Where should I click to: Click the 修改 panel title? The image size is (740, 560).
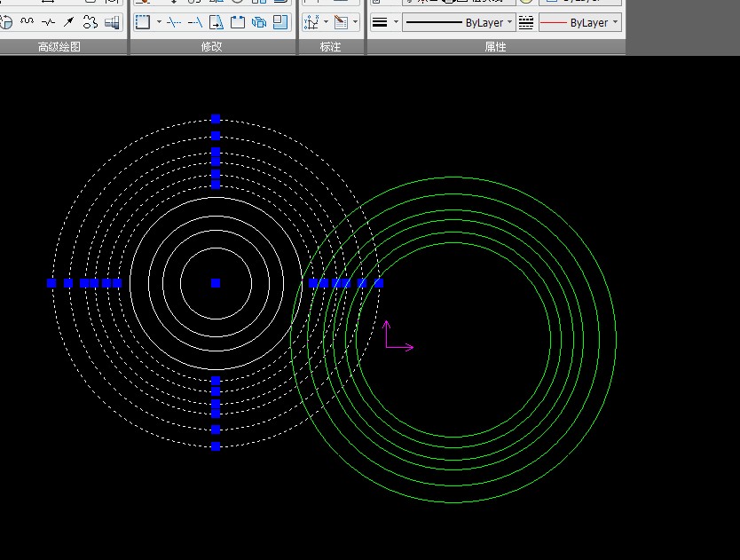(x=212, y=47)
